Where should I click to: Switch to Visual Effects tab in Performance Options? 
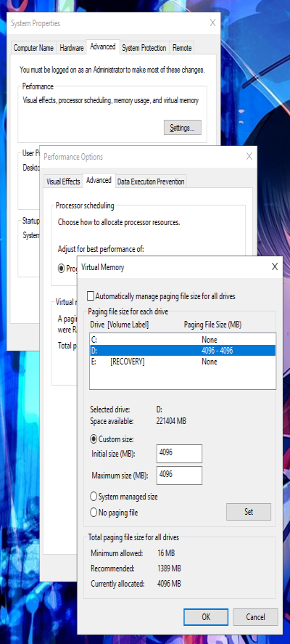tap(63, 182)
